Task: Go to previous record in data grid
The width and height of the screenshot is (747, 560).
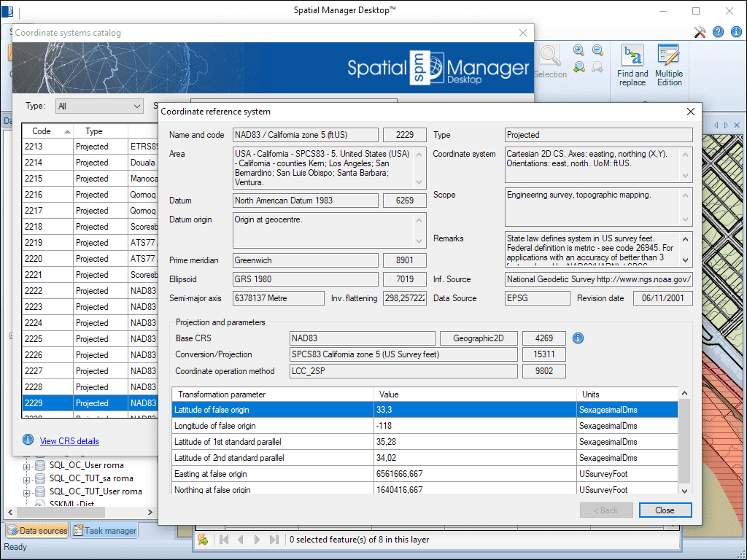Action: [240, 540]
